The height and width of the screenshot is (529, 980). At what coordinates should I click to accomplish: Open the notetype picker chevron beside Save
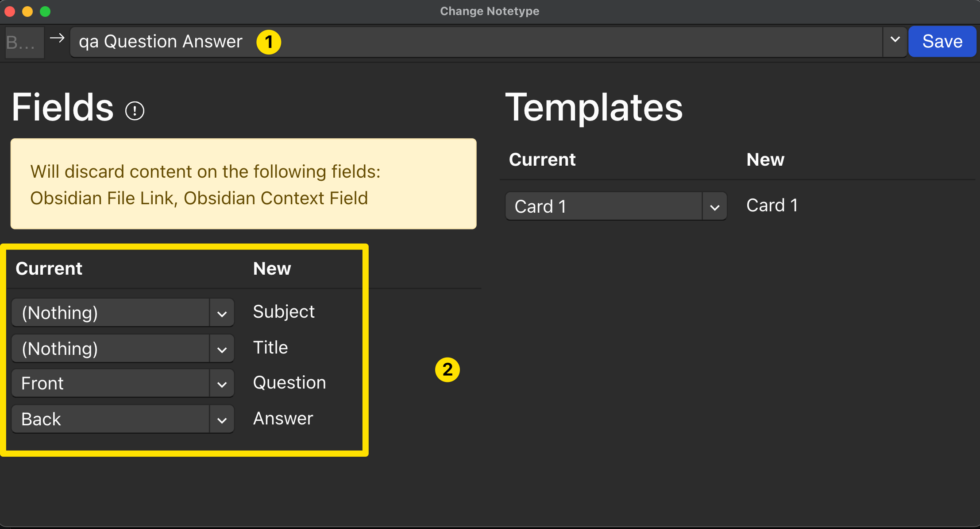895,41
